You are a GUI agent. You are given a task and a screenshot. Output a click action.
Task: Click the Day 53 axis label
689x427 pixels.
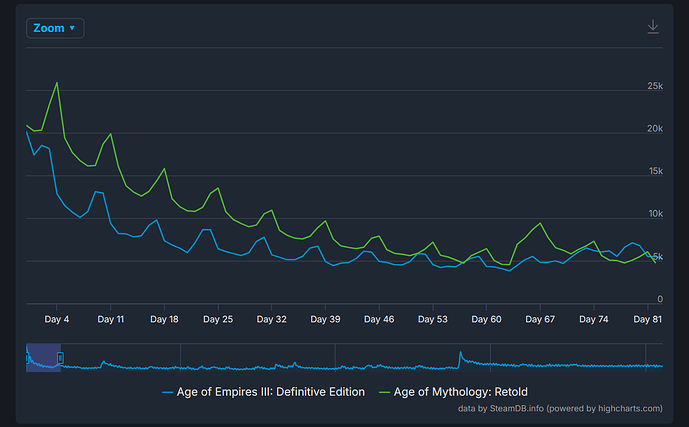pyautogui.click(x=433, y=319)
